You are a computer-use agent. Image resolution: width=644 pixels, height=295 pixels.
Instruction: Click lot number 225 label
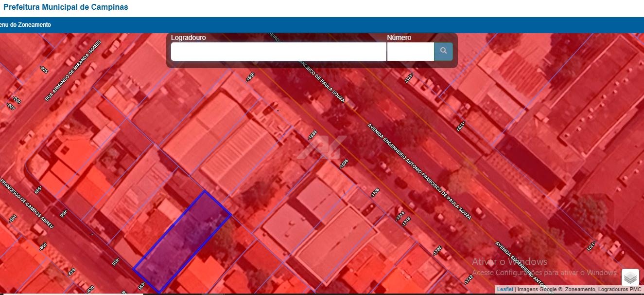[44, 70]
